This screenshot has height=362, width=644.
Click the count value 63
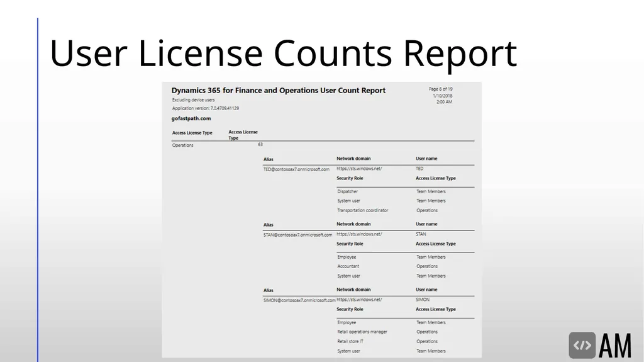click(x=260, y=144)
